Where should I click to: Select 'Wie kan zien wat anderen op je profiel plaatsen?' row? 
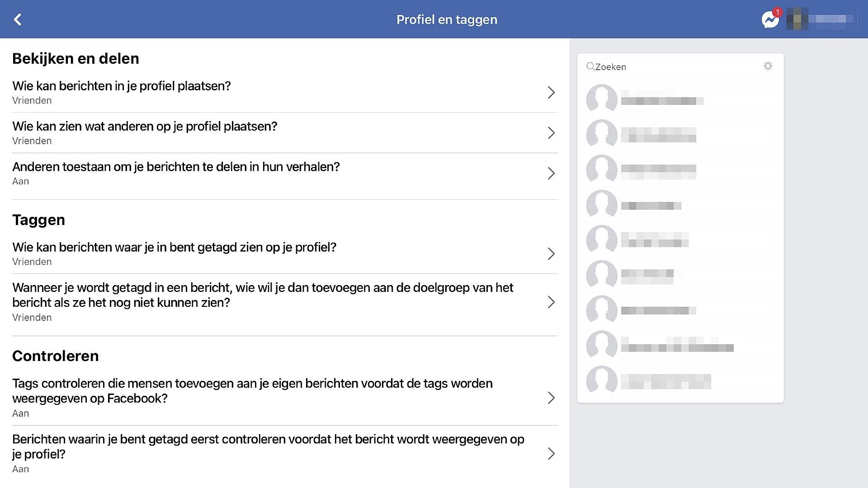point(145,127)
